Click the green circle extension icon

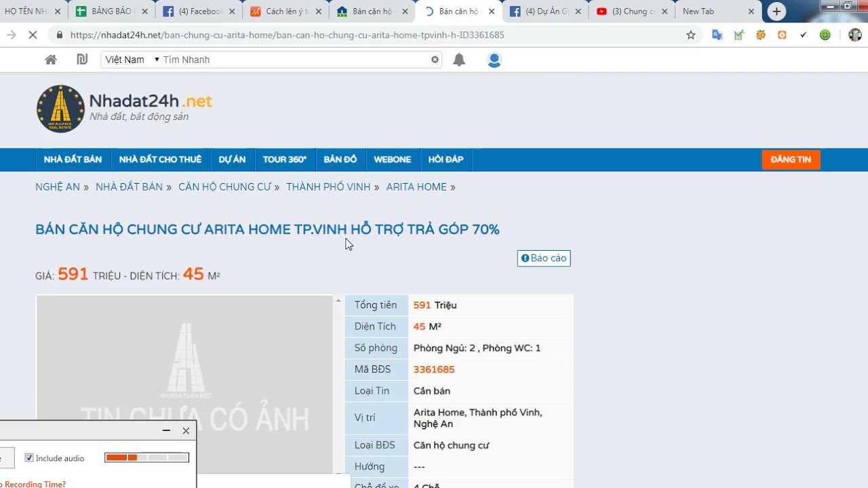click(x=825, y=35)
